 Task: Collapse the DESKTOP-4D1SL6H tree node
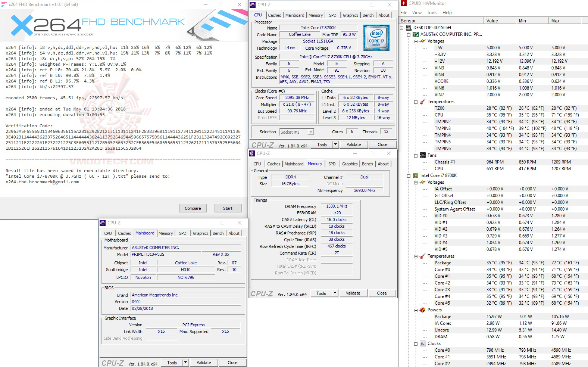pyautogui.click(x=402, y=28)
